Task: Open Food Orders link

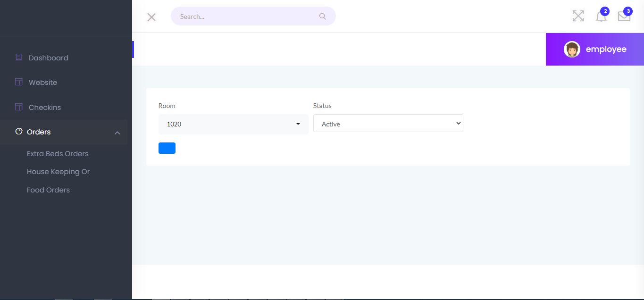Action: coord(48,190)
